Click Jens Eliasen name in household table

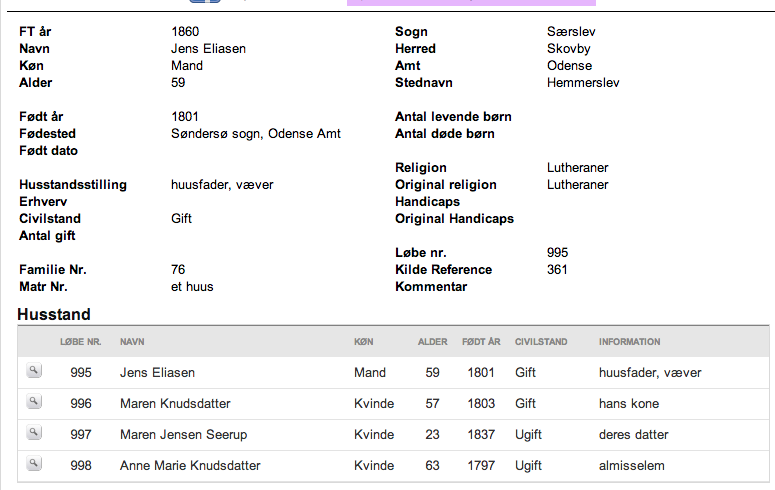tap(157, 373)
